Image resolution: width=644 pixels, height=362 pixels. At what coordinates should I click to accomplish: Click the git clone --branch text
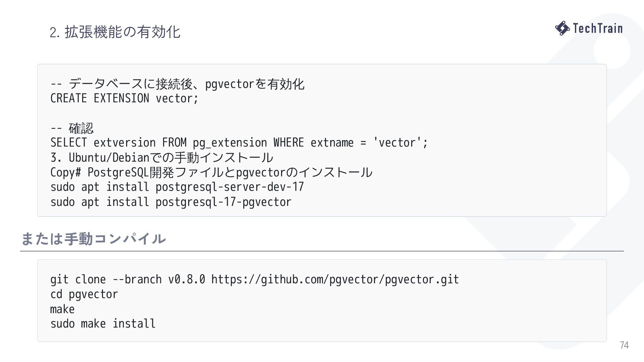pyautogui.click(x=106, y=280)
